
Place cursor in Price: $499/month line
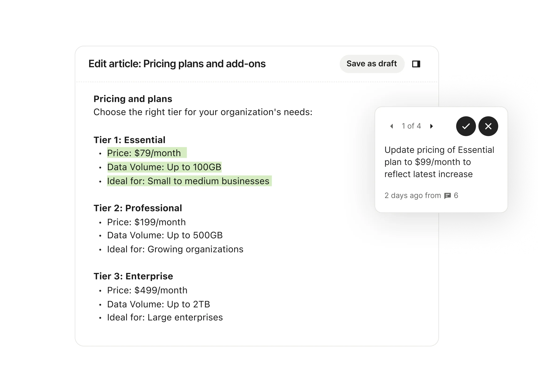coord(147,290)
